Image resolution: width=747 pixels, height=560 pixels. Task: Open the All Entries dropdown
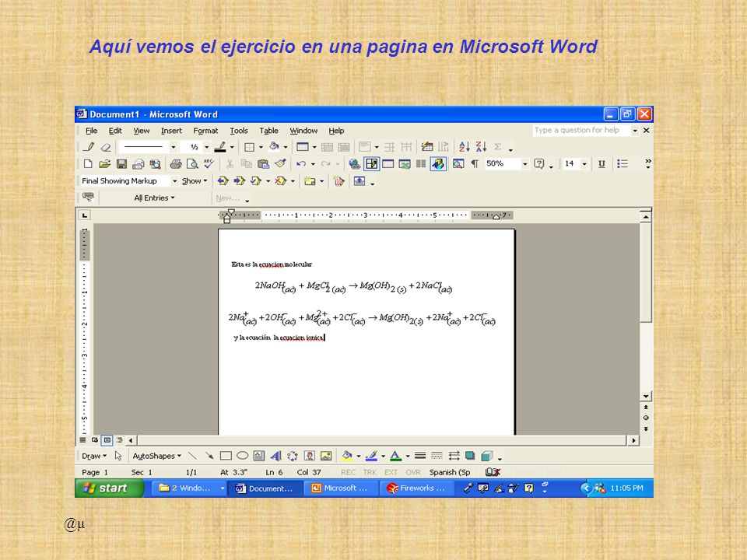[154, 198]
